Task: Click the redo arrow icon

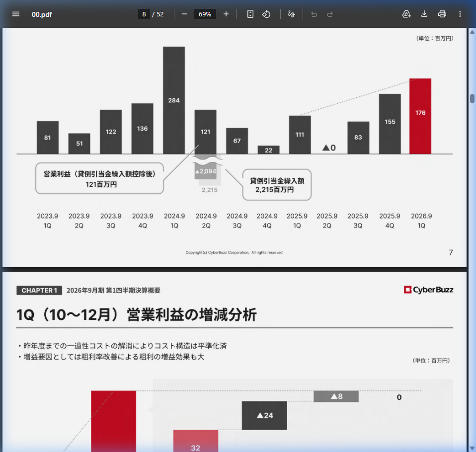Action: click(330, 14)
